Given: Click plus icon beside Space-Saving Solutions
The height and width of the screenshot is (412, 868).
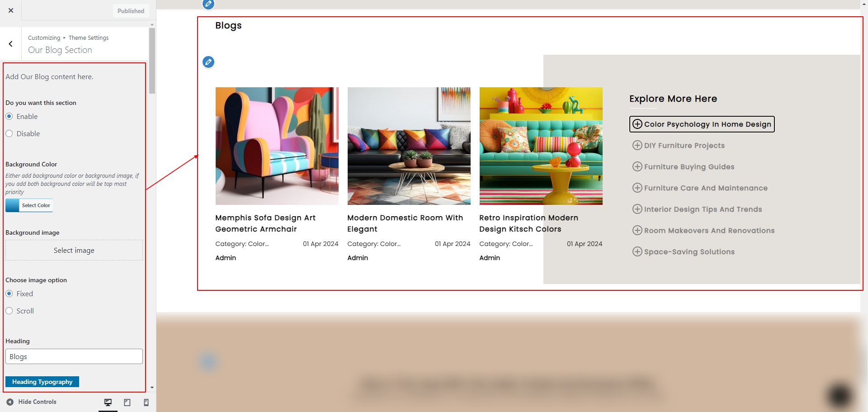Looking at the screenshot, I should tap(637, 251).
